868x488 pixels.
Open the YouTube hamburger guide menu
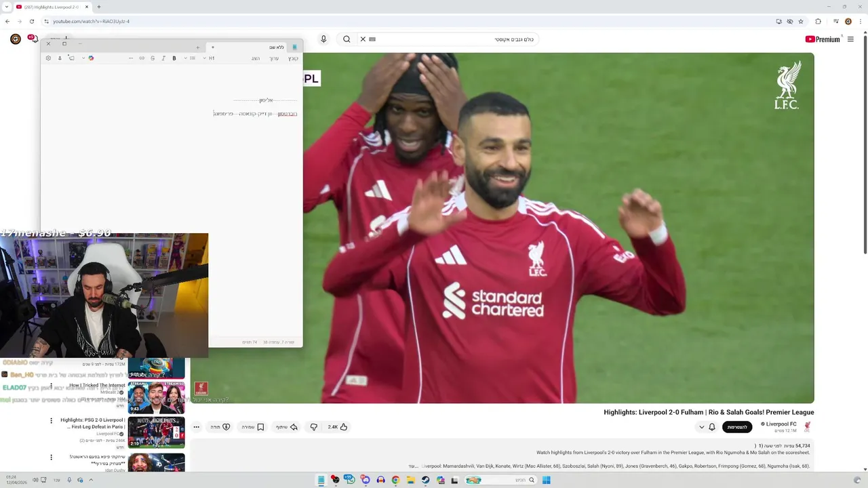coord(850,39)
